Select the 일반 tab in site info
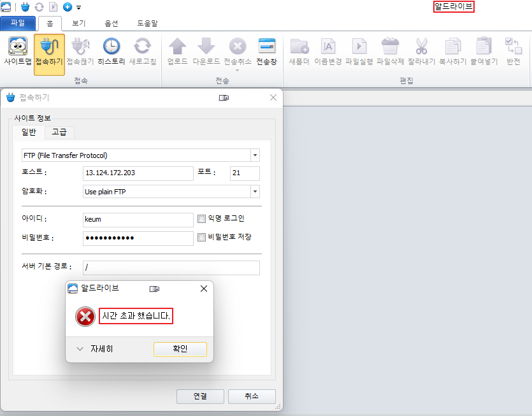 [29, 132]
